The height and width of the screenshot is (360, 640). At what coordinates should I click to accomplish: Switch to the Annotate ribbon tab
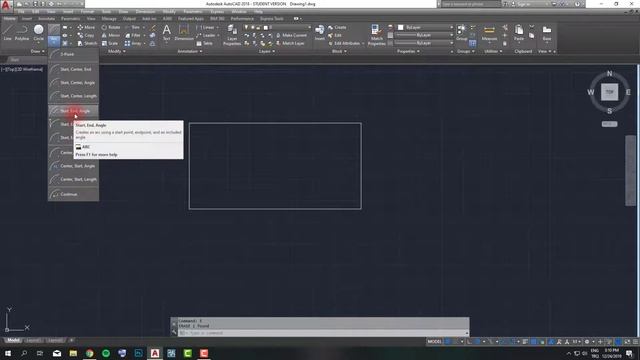46,19
